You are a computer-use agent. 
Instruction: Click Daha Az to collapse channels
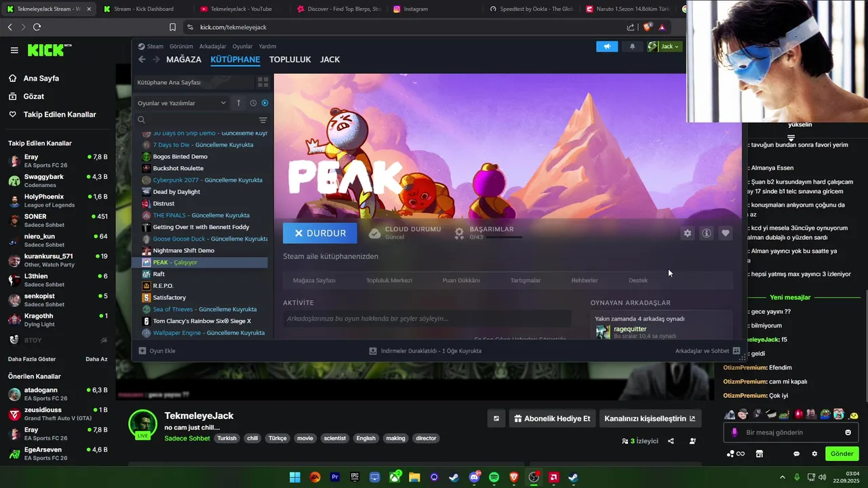[x=96, y=359]
